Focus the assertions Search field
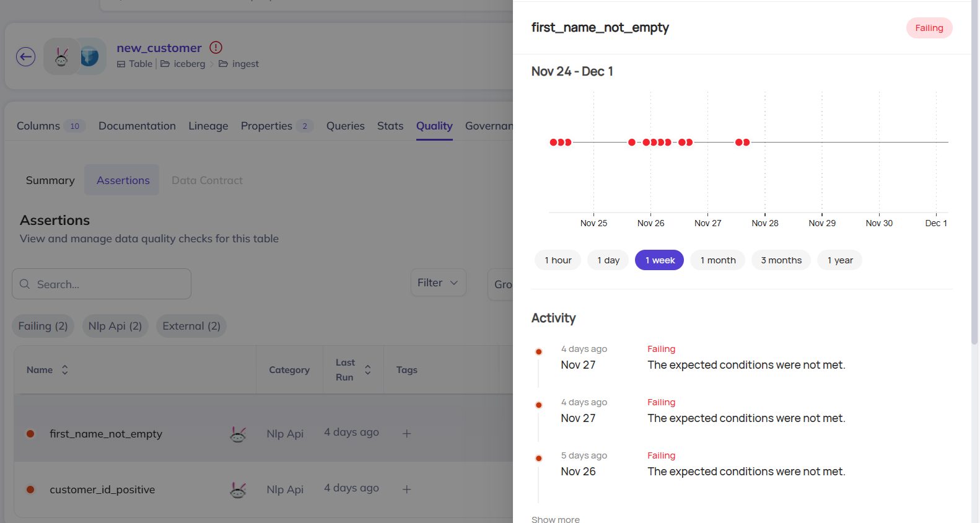The image size is (980, 523). tap(102, 284)
